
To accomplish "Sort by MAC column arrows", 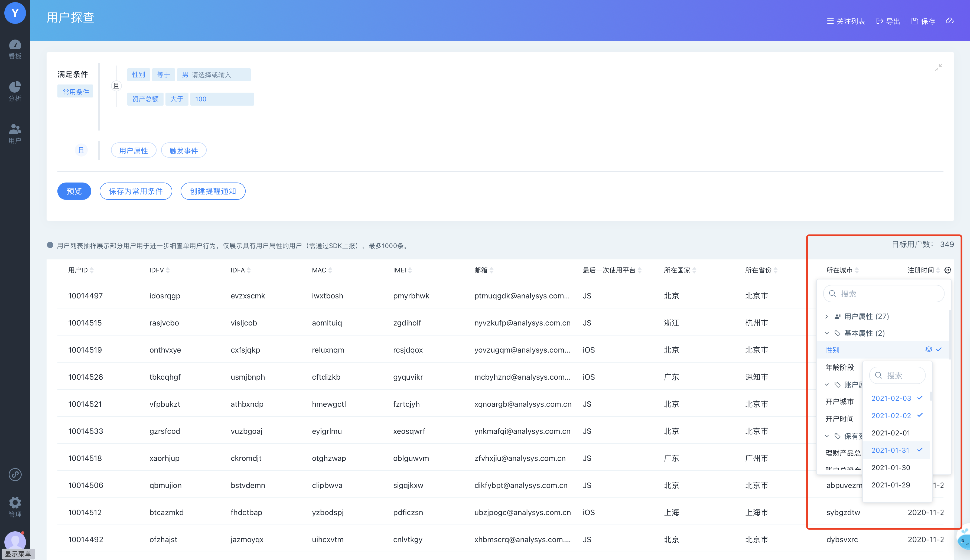I will click(x=330, y=270).
